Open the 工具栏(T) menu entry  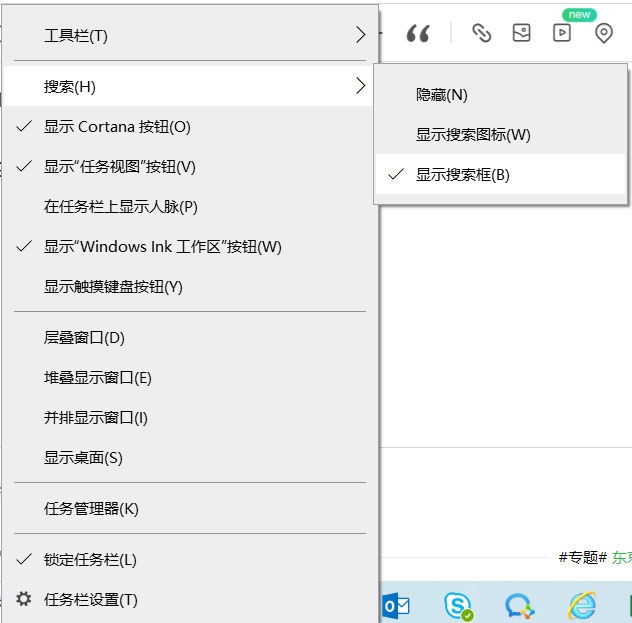click(189, 35)
